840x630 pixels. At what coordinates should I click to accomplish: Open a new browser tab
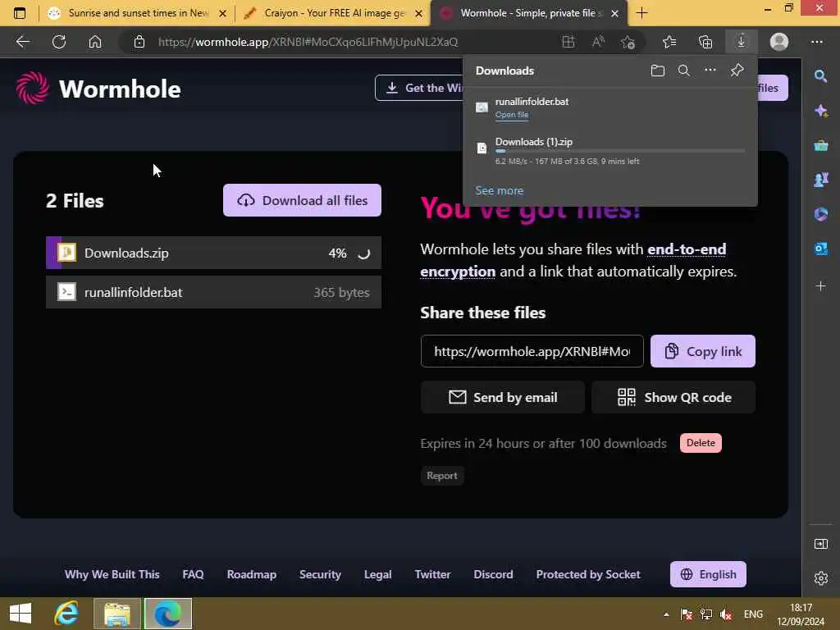pos(641,13)
